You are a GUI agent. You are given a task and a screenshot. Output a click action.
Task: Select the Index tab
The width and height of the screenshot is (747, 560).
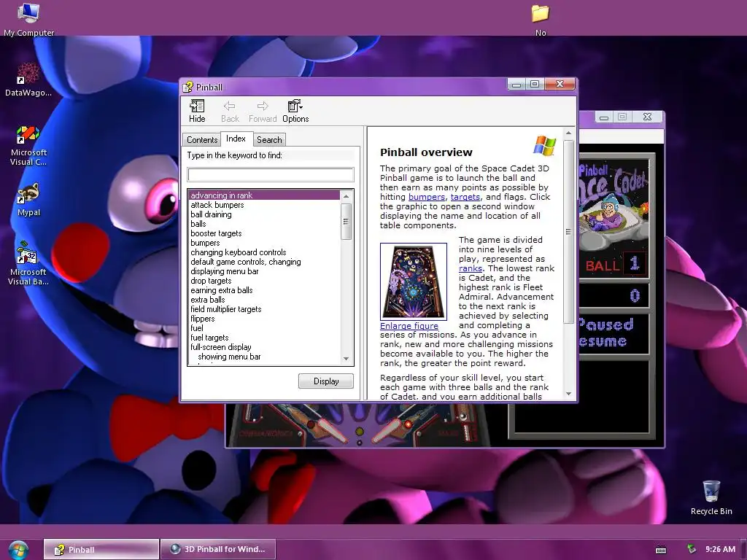click(236, 139)
